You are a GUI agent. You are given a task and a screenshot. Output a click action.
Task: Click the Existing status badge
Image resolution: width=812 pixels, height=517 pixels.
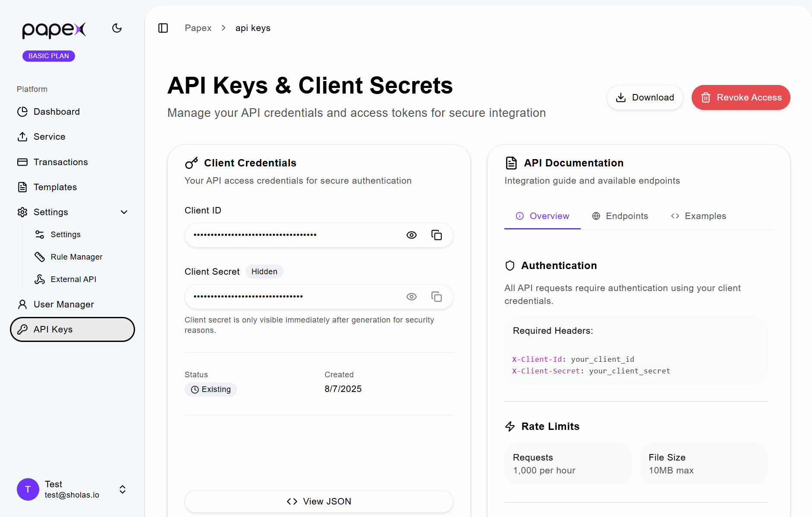[x=211, y=389]
